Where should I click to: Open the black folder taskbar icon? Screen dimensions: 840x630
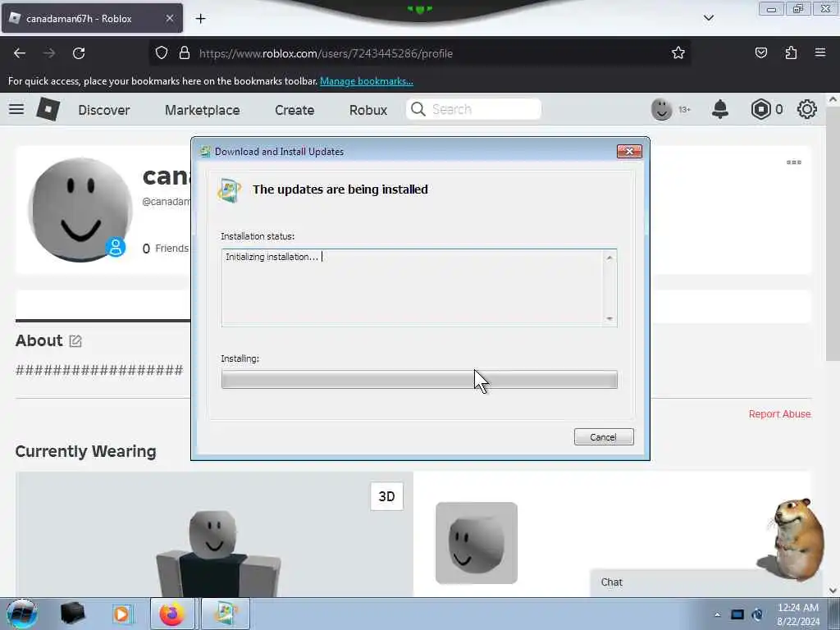[x=73, y=614]
